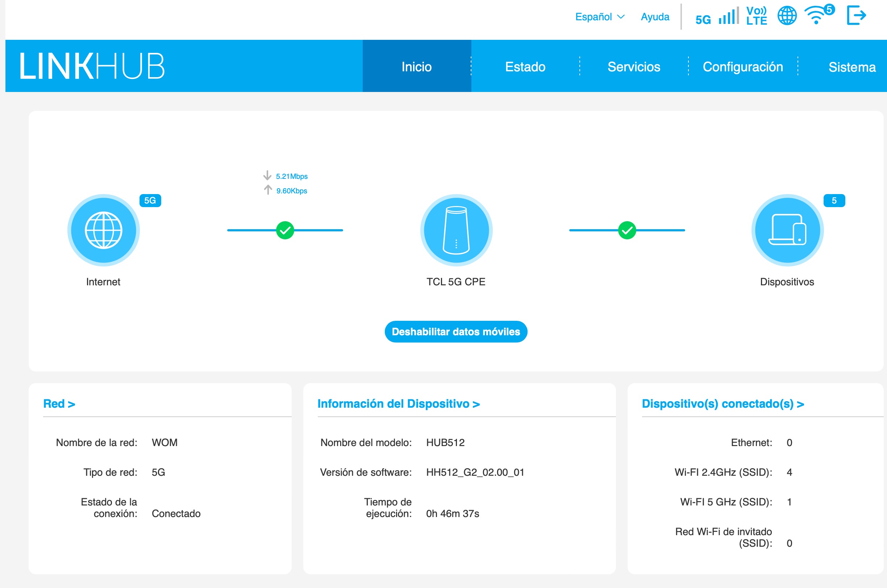Image resolution: width=887 pixels, height=588 pixels.
Task: Click the large Internet globe icon
Action: (x=104, y=230)
